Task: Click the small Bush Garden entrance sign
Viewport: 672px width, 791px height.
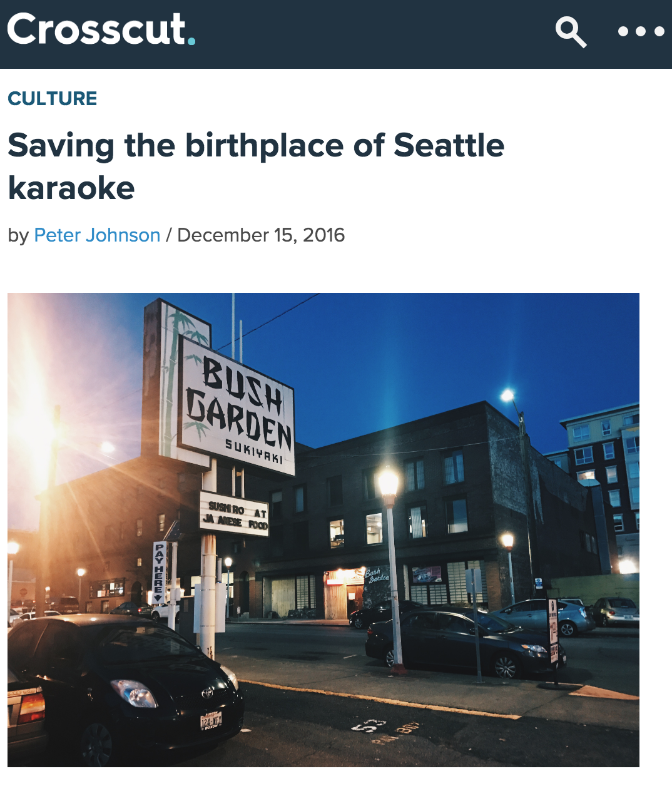Action: pos(377,575)
